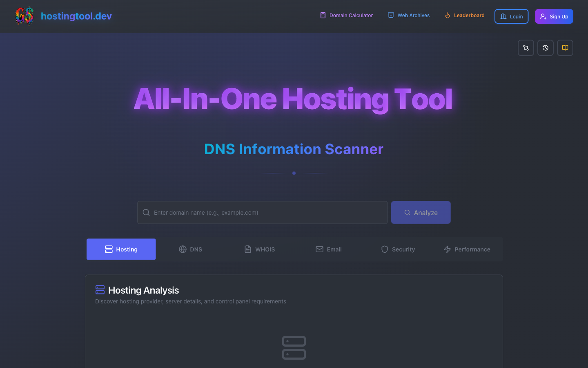
Task: Click the "Discover hosting provider" description text
Action: 191,301
